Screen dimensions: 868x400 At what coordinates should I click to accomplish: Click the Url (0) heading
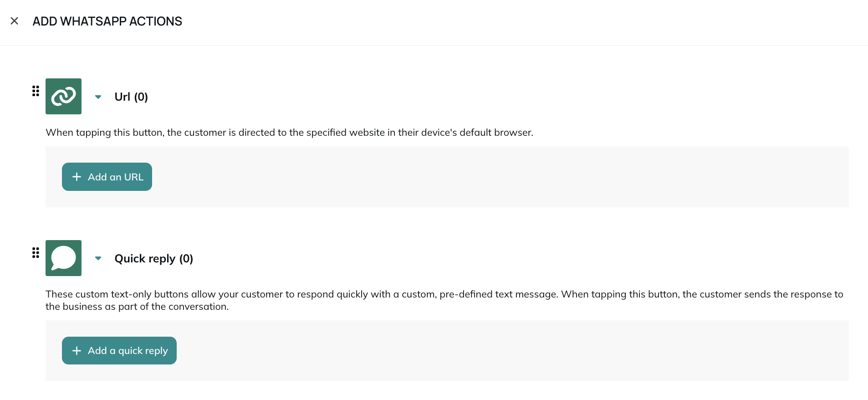coord(131,97)
